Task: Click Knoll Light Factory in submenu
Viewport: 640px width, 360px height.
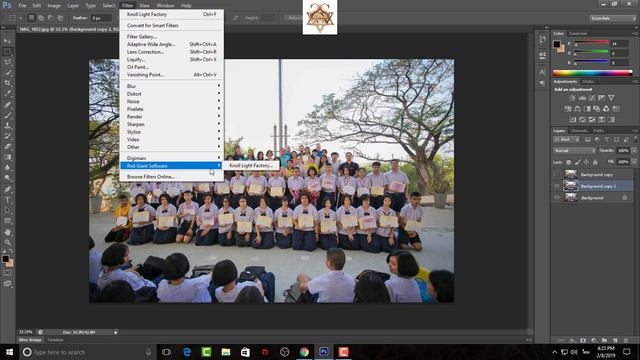Action: click(251, 166)
